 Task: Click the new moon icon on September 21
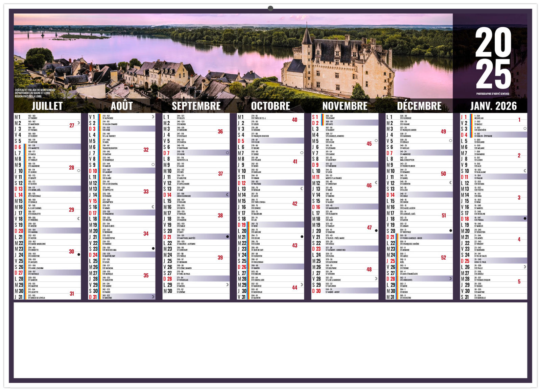[x=228, y=237]
